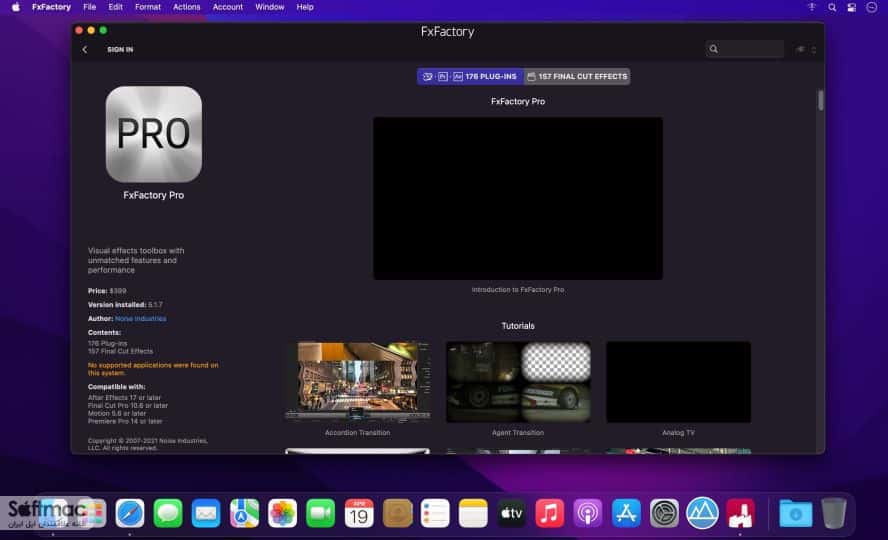Open the Downloads folder in the dock
Screen dimensions: 888x540
[x=795, y=513]
